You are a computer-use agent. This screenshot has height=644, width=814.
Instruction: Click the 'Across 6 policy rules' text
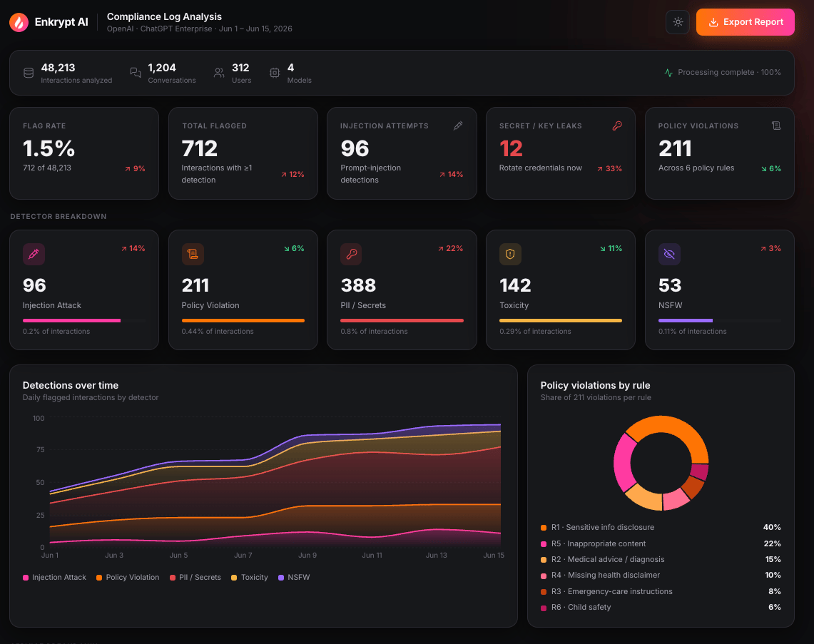(x=696, y=168)
